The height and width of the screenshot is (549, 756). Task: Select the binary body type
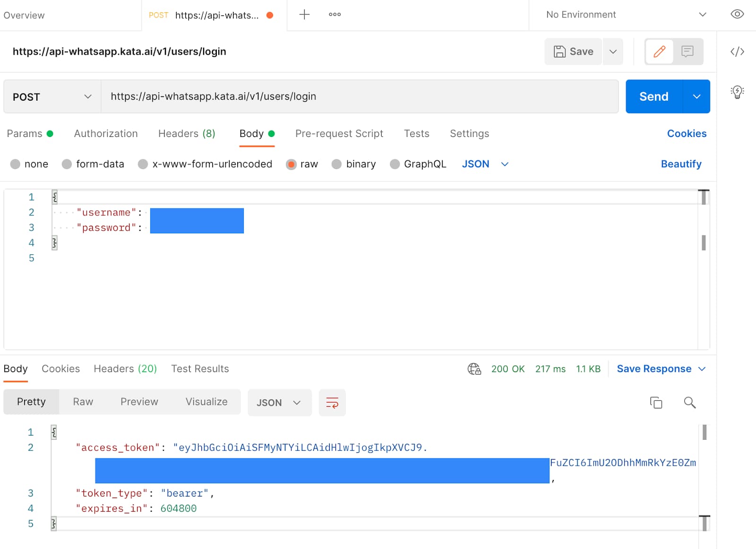[x=354, y=164]
